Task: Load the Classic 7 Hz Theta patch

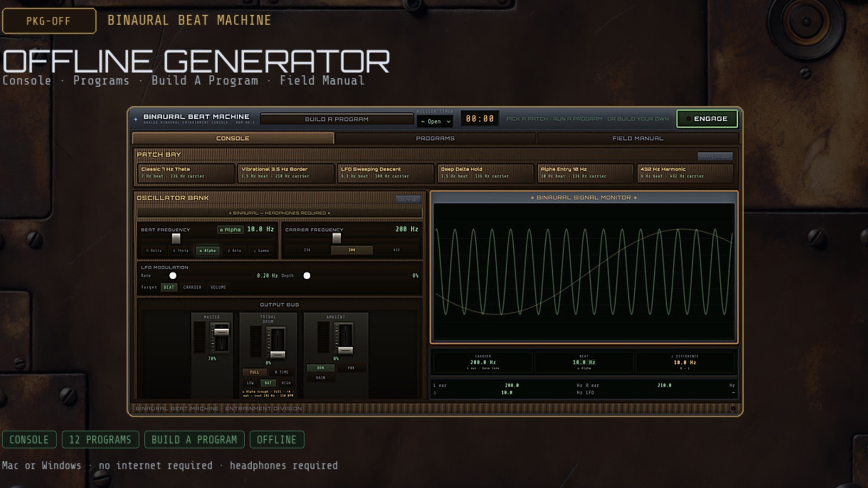Action: tap(186, 173)
